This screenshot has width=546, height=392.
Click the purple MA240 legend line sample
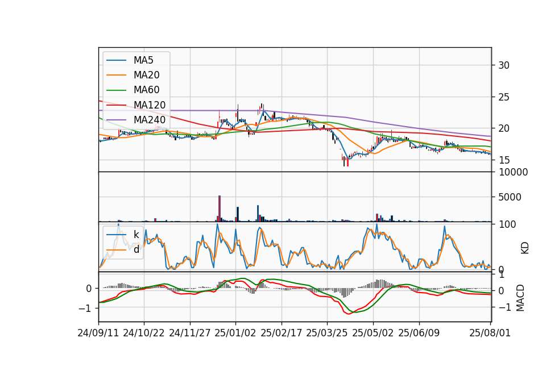coord(116,120)
